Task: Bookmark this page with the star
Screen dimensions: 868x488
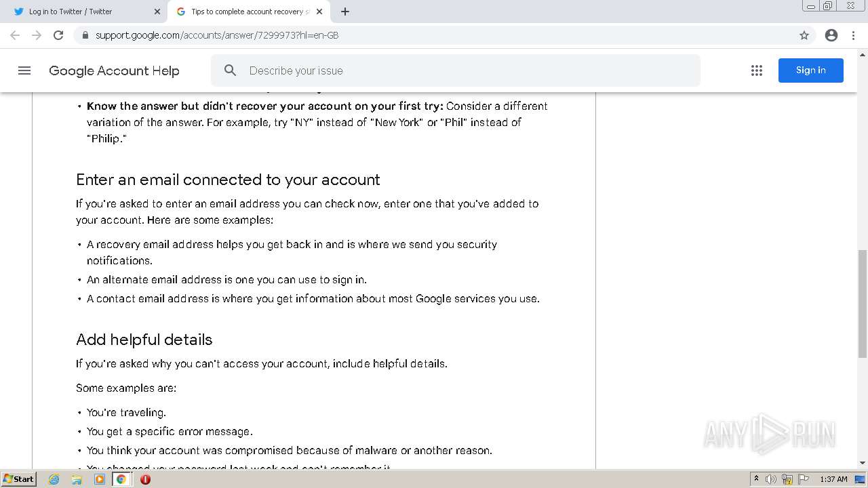Action: (804, 35)
